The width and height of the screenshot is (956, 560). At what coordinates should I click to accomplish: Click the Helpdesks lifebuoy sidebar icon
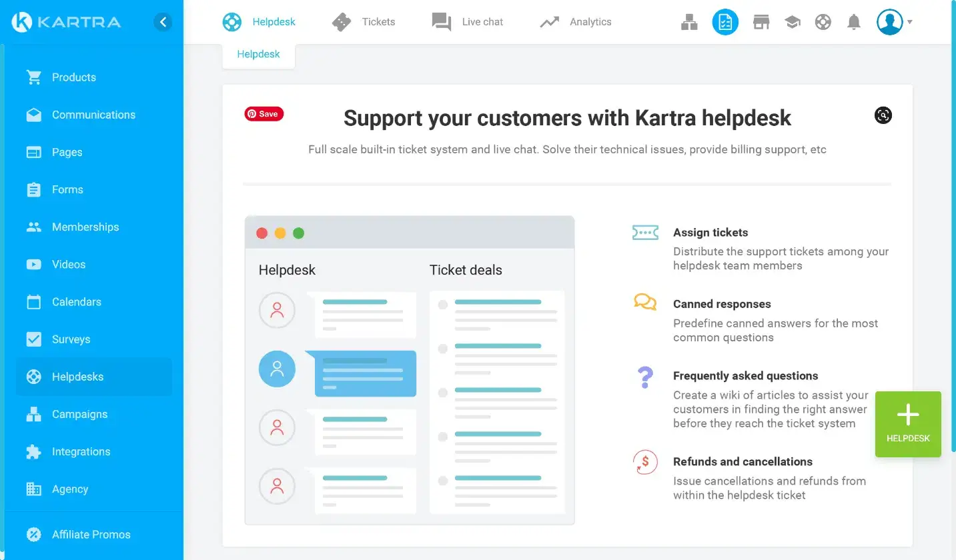point(33,377)
